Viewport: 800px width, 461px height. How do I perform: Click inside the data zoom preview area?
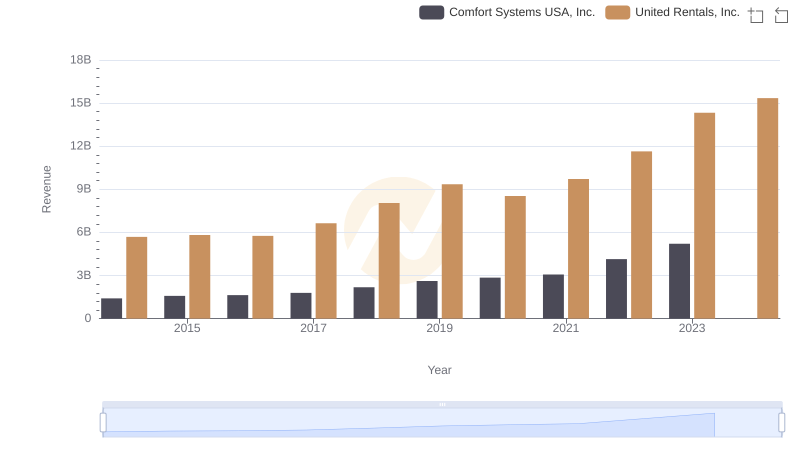pyautogui.click(x=442, y=423)
